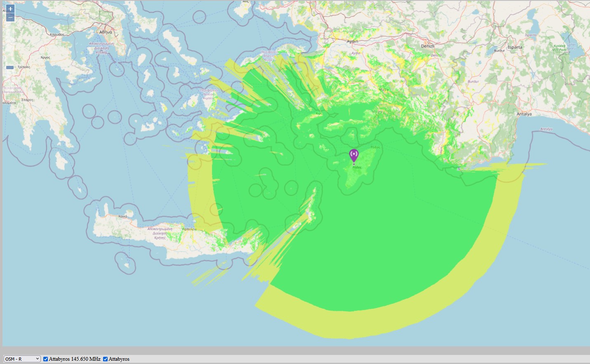590x364 pixels.
Task: Click the Χανιά label on Crete
Action: tap(123, 216)
